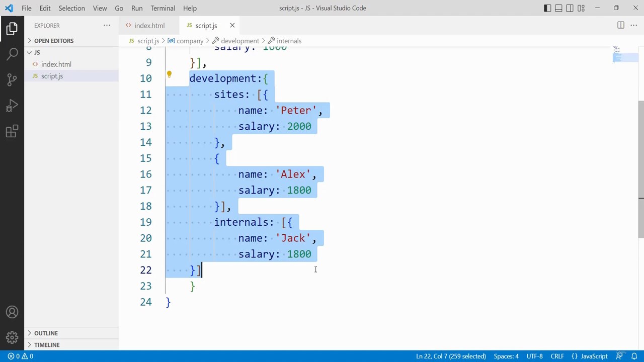The image size is (644, 362).
Task: Open the Run menu
Action: point(137,8)
